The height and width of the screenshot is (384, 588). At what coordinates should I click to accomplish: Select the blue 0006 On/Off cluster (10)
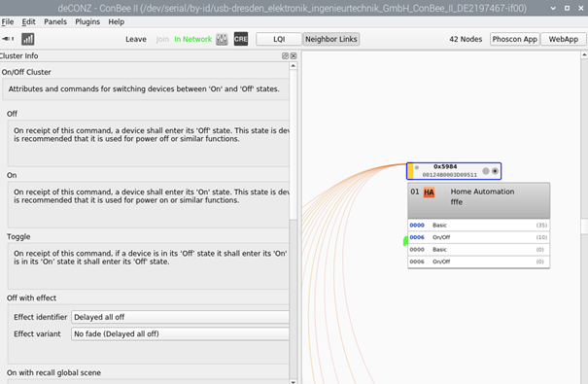(x=478, y=237)
